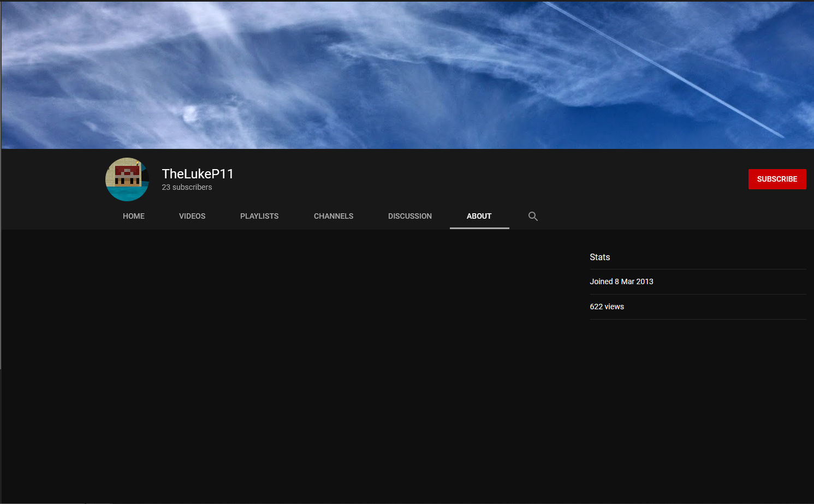Screen dimensions: 814x504
Task: Open the Channels tab
Action: (334, 216)
